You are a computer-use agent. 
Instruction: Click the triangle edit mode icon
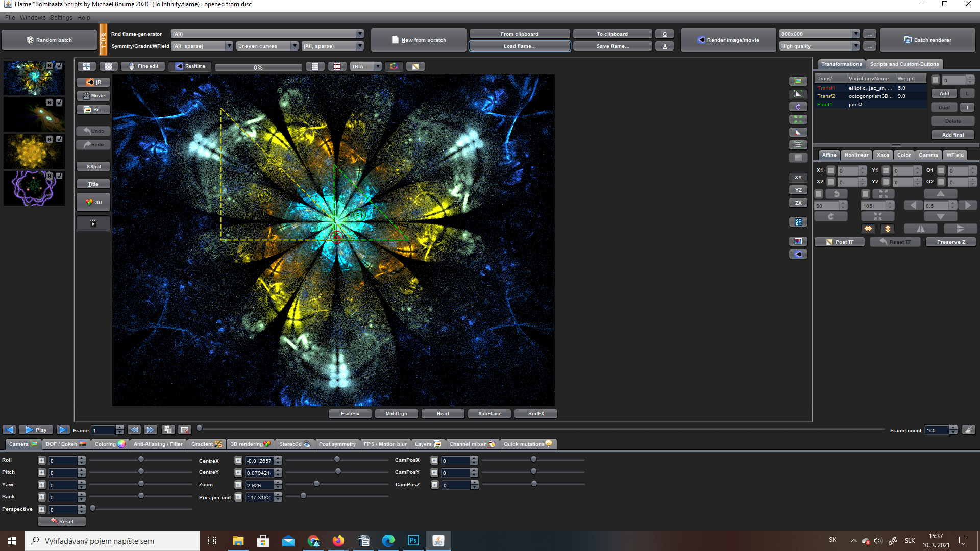pyautogui.click(x=798, y=94)
